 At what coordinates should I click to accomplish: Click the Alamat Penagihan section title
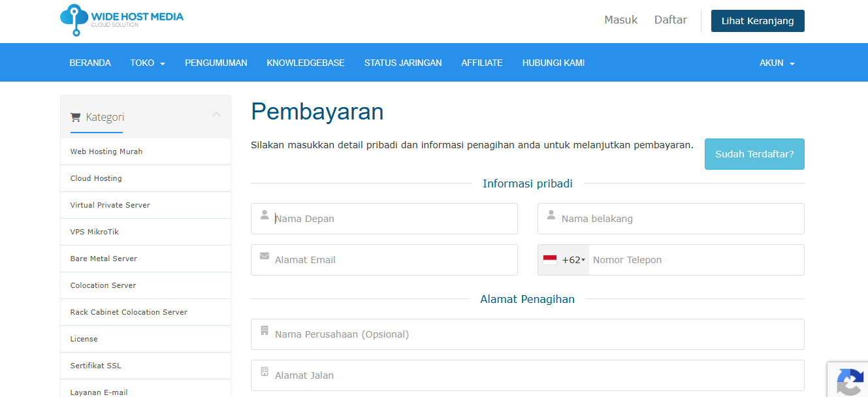click(528, 299)
